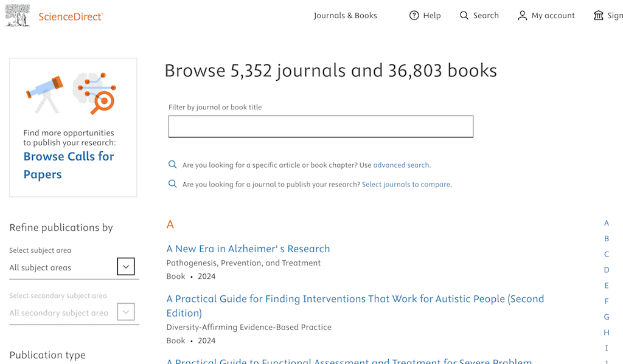Click the Help question mark icon
Screen dimensions: 623x364
click(x=414, y=16)
